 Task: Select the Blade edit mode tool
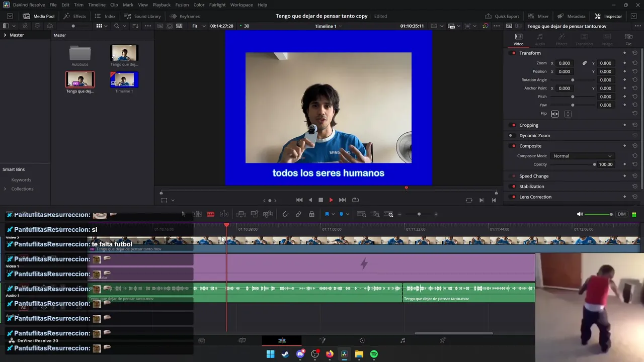pos(210,214)
